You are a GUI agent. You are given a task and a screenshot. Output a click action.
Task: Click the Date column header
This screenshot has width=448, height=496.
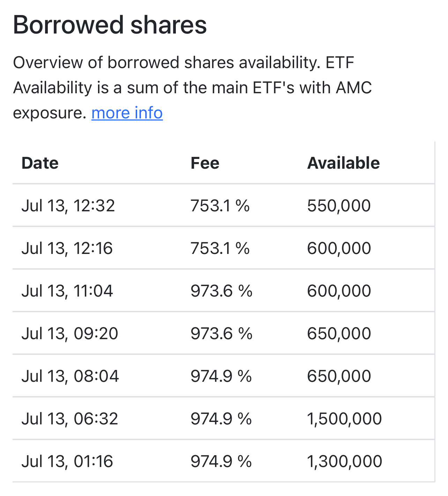[x=40, y=163]
